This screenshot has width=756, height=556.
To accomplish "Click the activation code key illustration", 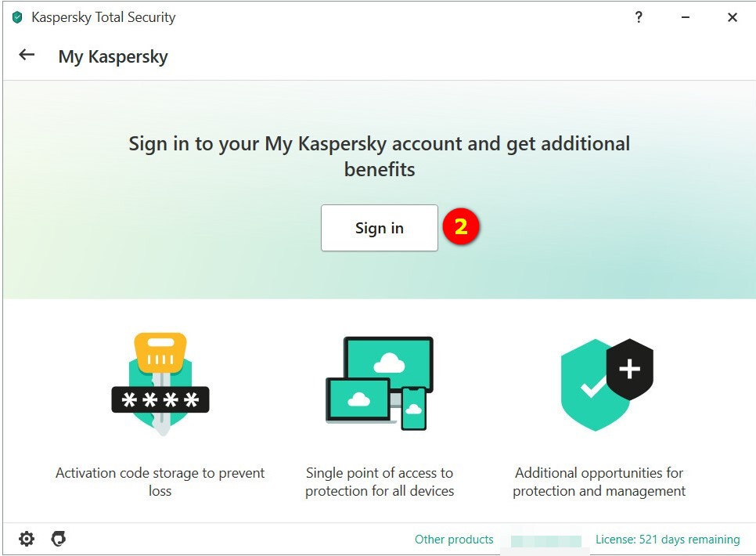I will pyautogui.click(x=160, y=384).
